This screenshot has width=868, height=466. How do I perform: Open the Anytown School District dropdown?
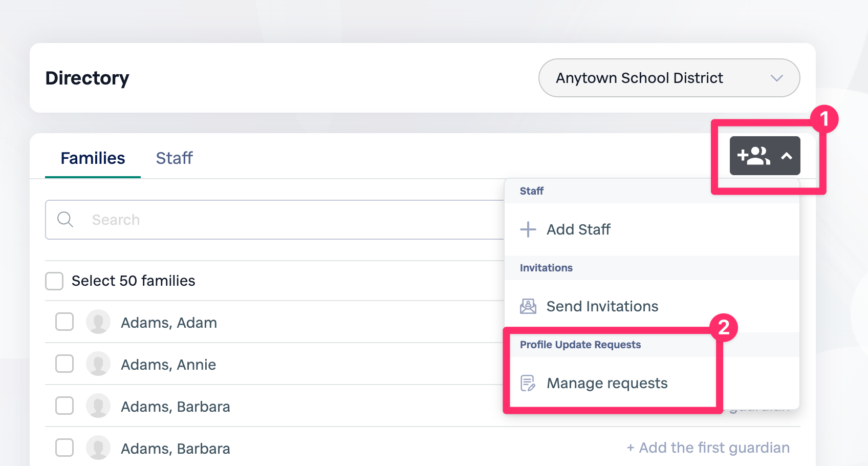coord(669,78)
